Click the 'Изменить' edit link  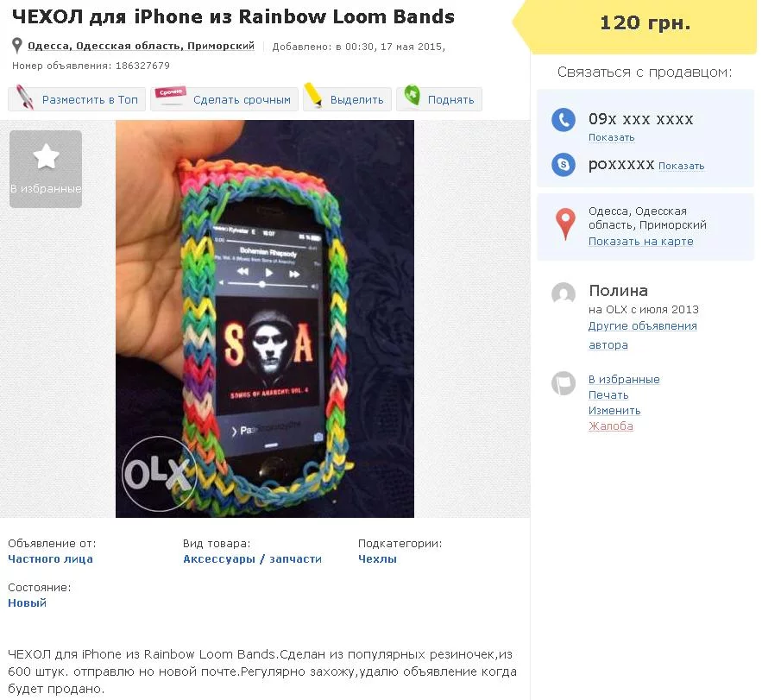(x=614, y=411)
